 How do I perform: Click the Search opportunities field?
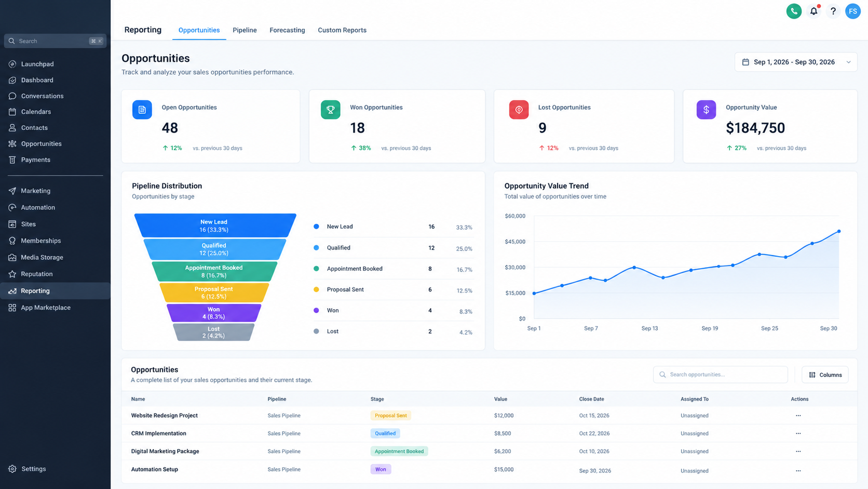click(720, 375)
